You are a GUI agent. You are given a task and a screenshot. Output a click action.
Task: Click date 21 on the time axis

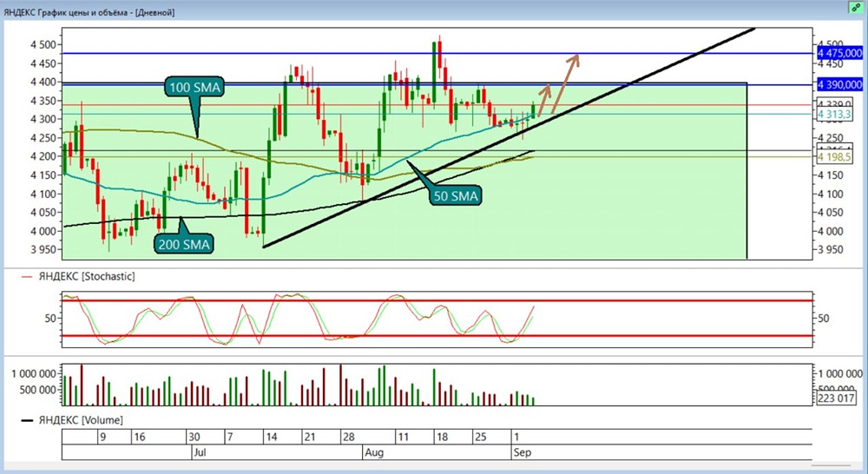click(x=310, y=437)
